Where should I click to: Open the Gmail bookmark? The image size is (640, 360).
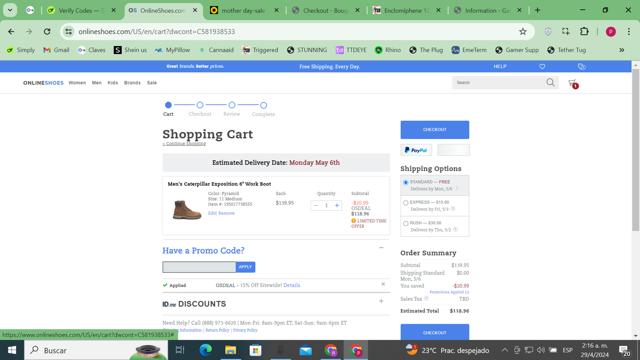click(x=56, y=50)
